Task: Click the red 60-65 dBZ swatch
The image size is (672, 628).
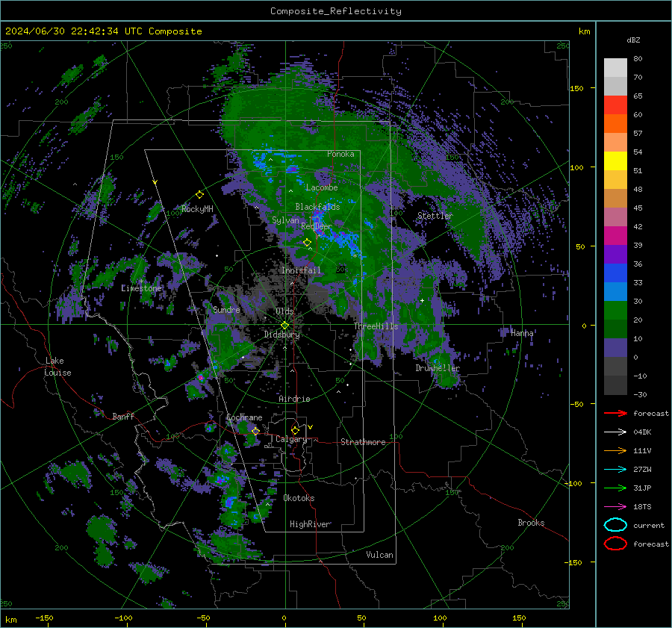Action: click(x=615, y=105)
